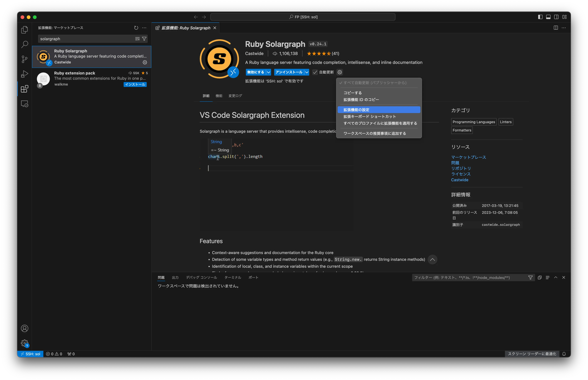Open the リポジトリ resource link
The image size is (588, 380).
pos(461,168)
